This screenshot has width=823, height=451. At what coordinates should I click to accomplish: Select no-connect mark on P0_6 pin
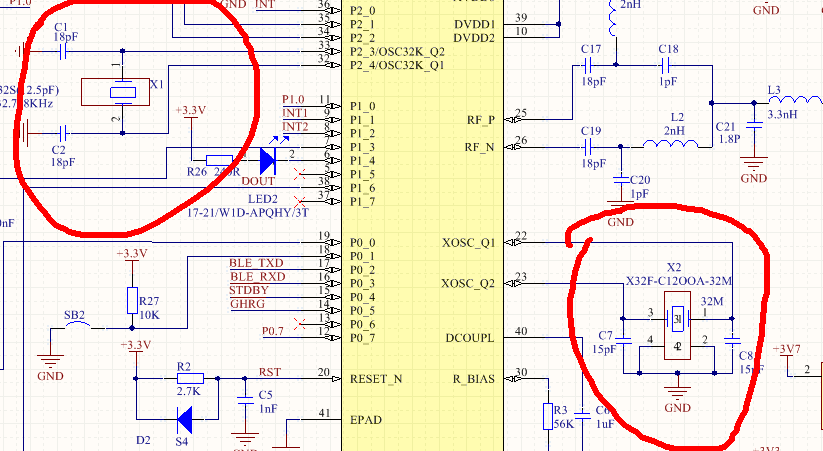[x=300, y=324]
